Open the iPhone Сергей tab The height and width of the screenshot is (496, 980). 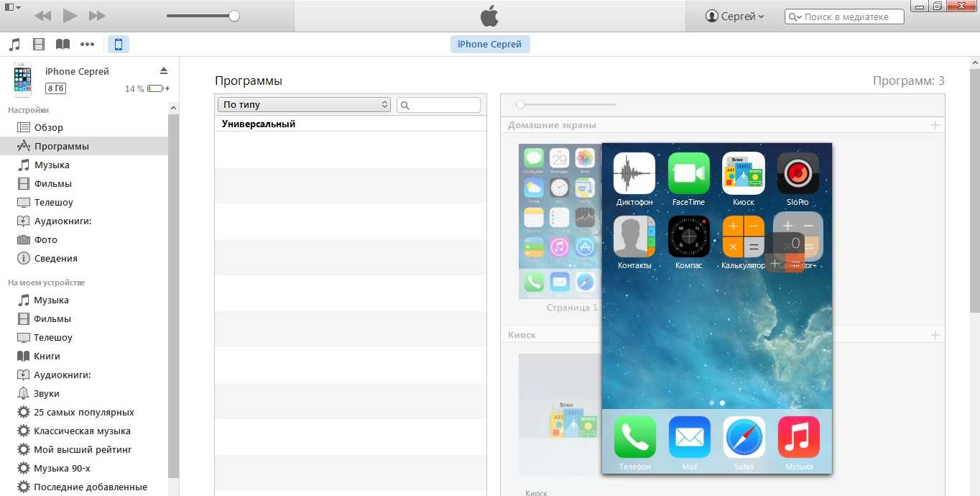(490, 45)
